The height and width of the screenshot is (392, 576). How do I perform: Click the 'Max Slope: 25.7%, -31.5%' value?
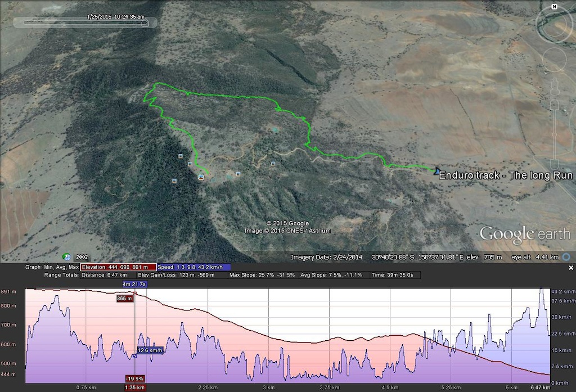(262, 275)
